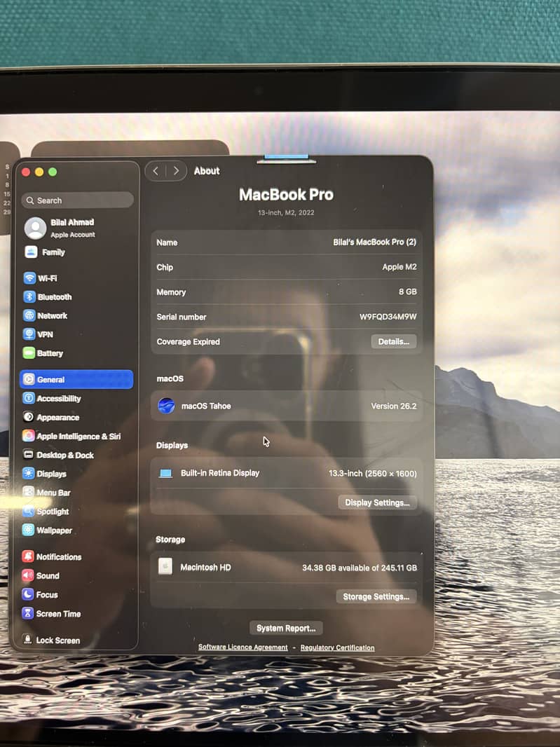The height and width of the screenshot is (747, 560).
Task: Open the Accessibility icon
Action: tap(29, 398)
